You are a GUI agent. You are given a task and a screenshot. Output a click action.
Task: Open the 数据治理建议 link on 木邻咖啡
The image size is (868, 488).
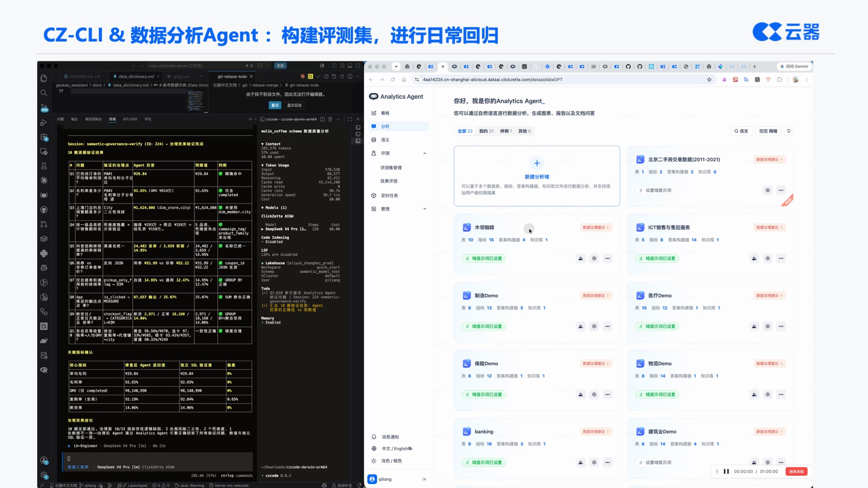(596, 227)
